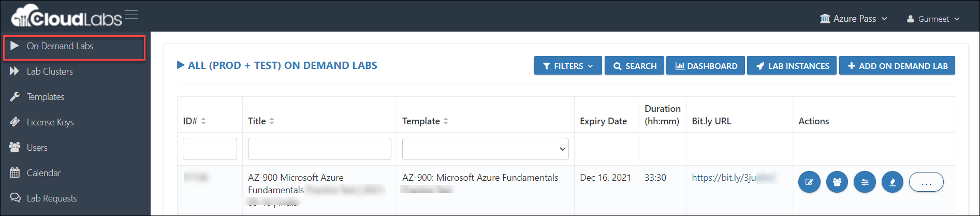
Task: Click the Users group icon in sidebar
Action: pyautogui.click(x=14, y=147)
